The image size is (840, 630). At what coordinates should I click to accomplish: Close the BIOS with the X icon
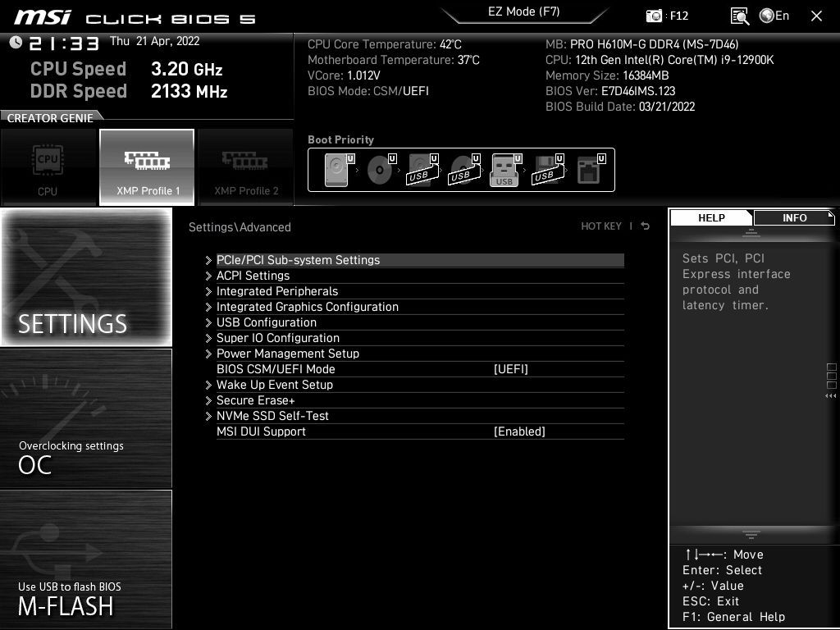[x=816, y=16]
